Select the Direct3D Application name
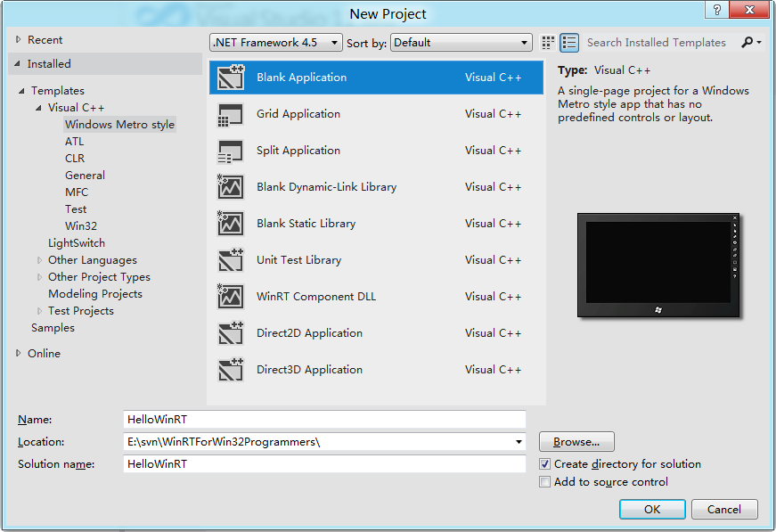Viewport: 776px width, 532px height. point(309,370)
